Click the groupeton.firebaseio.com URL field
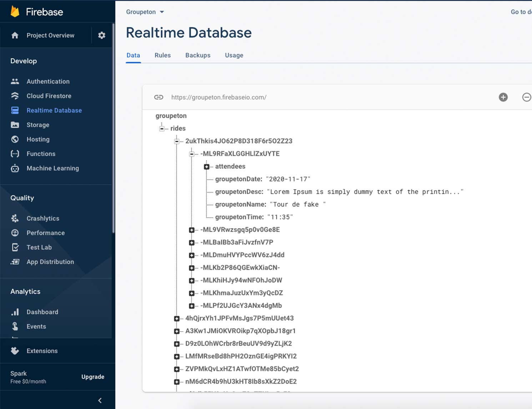Viewport: 532px width, 409px height. (219, 97)
